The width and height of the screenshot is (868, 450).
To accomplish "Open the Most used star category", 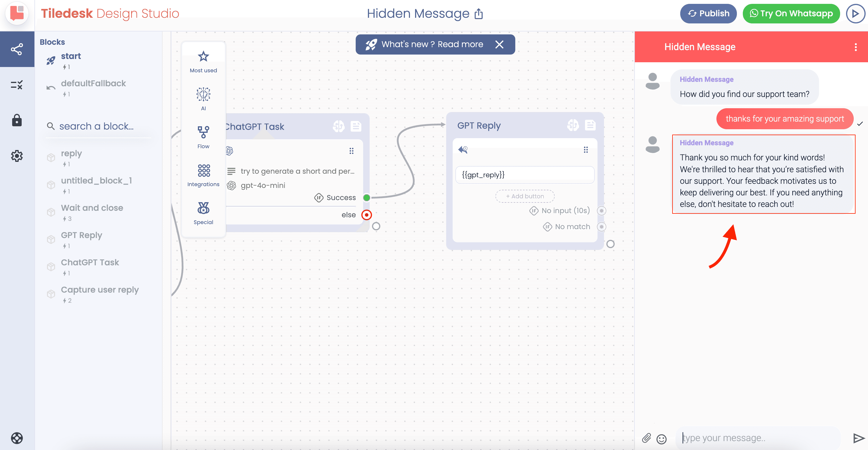I will [203, 61].
